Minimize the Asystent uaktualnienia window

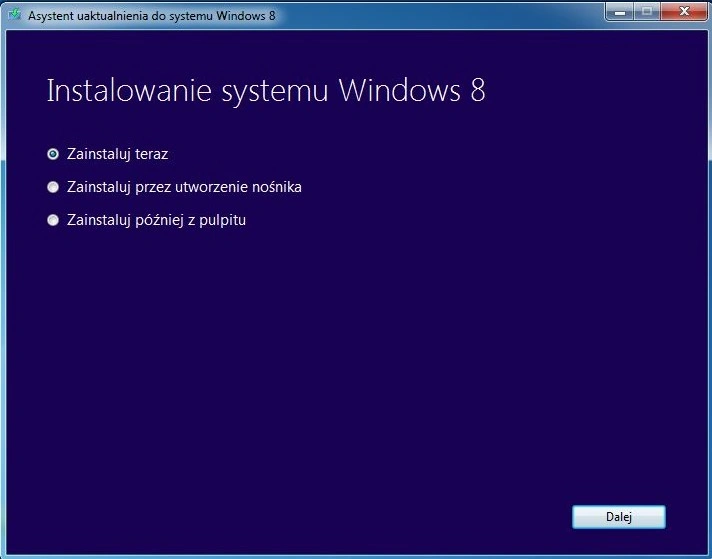[x=620, y=12]
